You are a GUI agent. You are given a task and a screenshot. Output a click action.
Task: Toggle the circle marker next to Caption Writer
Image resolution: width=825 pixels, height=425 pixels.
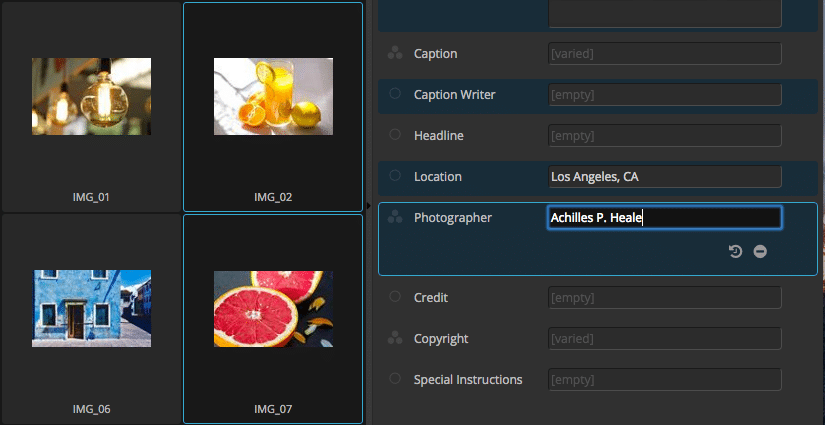click(394, 94)
